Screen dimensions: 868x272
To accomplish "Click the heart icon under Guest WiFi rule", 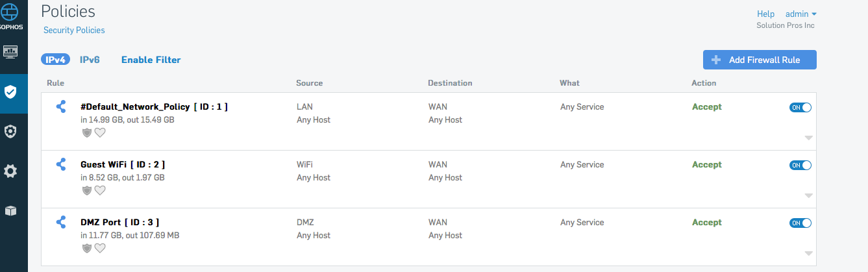I will coord(100,190).
